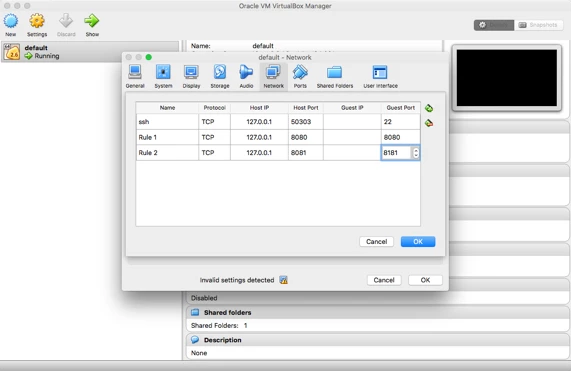Viewport: 571px width, 371px height.
Task: Switch to the Details view button
Action: pos(494,25)
